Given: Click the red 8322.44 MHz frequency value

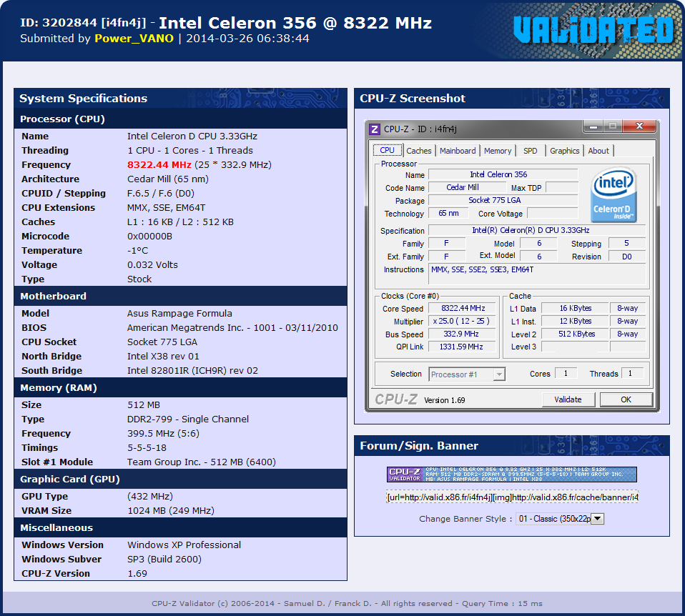Looking at the screenshot, I should tap(159, 164).
